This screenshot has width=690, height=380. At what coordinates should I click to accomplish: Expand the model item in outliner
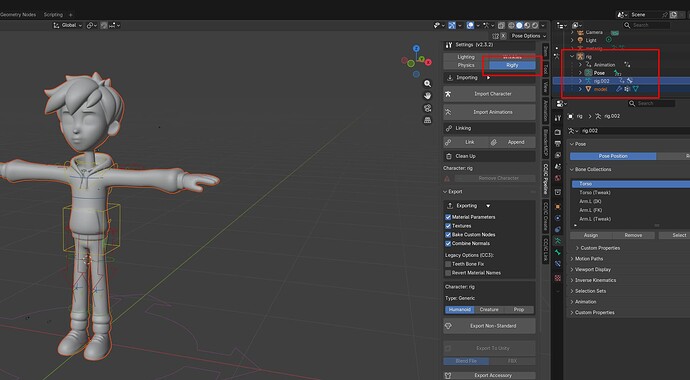[580, 89]
